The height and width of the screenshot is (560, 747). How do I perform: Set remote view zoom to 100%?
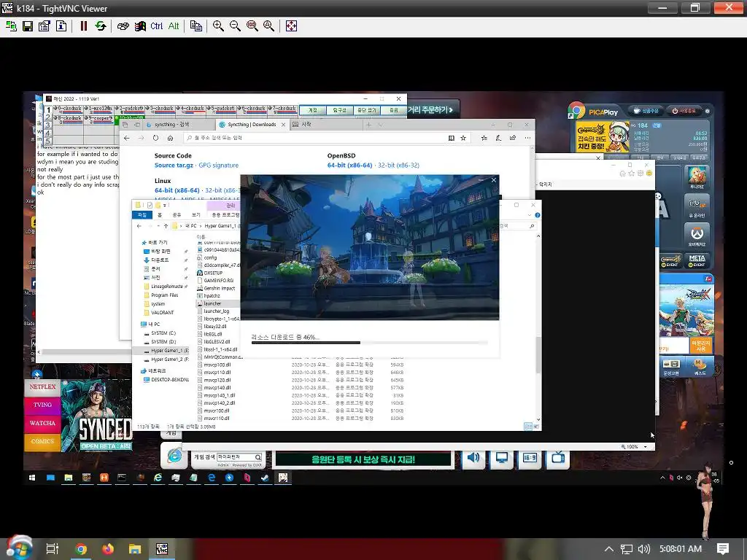click(252, 26)
